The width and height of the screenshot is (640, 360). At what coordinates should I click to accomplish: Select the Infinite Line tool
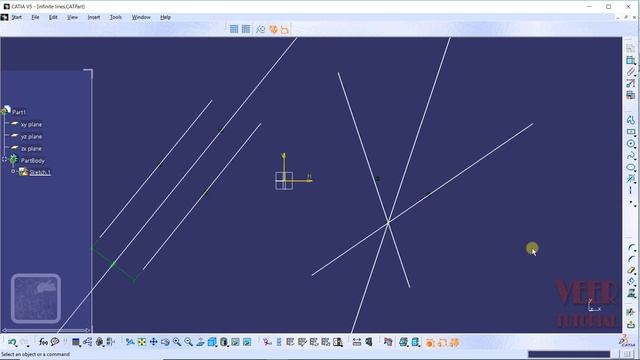(631, 179)
